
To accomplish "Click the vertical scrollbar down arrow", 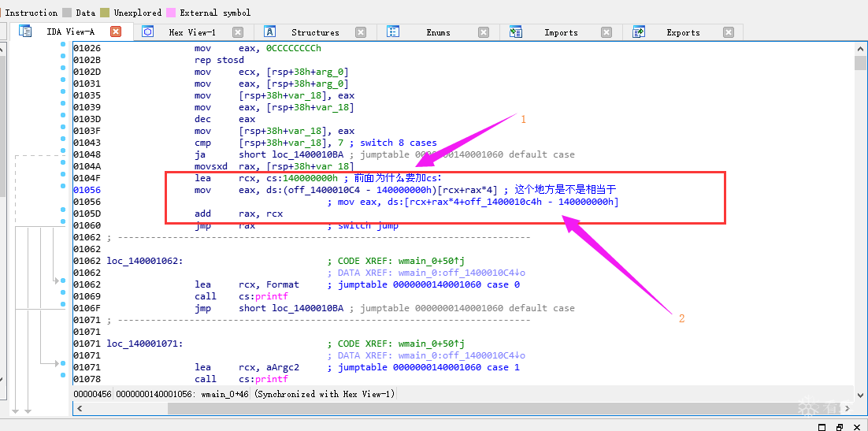I will click(x=859, y=395).
